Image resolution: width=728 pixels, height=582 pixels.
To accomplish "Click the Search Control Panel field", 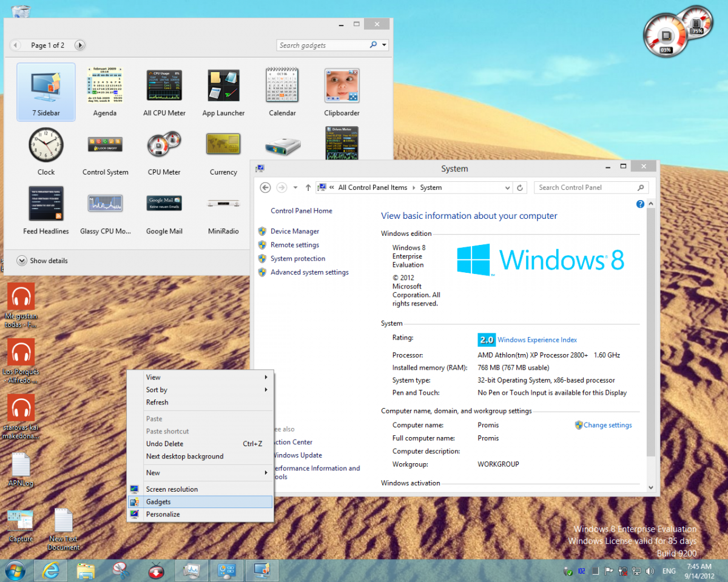I will coord(585,188).
